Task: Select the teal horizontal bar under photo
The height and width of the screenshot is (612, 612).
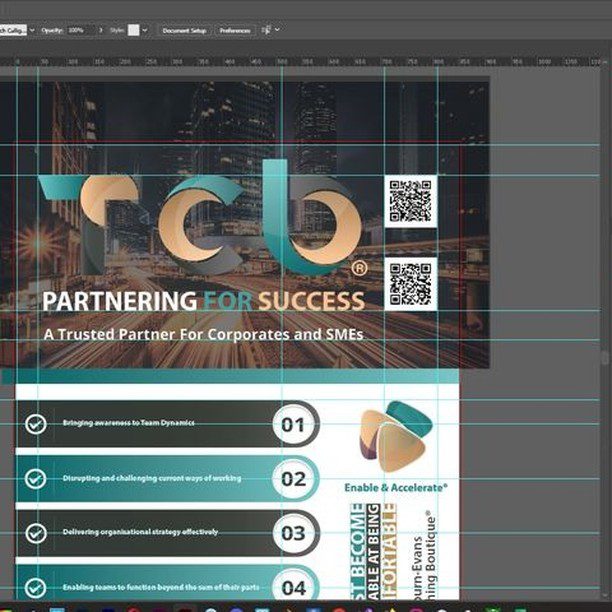Action: coord(230,376)
